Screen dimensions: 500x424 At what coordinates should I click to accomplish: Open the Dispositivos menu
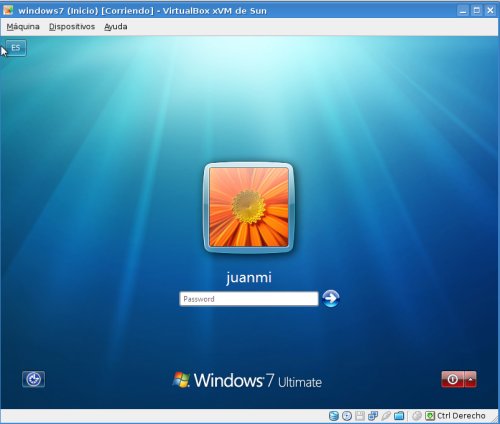click(x=72, y=27)
